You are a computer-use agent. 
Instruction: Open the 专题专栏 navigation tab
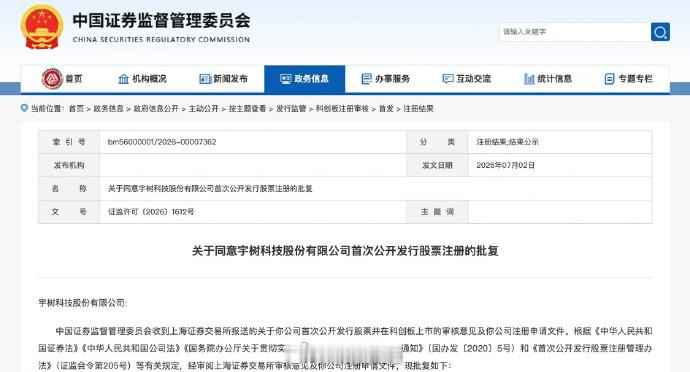[629, 79]
